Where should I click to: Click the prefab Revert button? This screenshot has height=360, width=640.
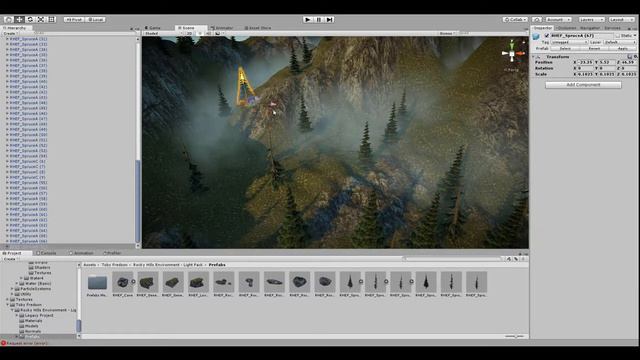(x=594, y=48)
